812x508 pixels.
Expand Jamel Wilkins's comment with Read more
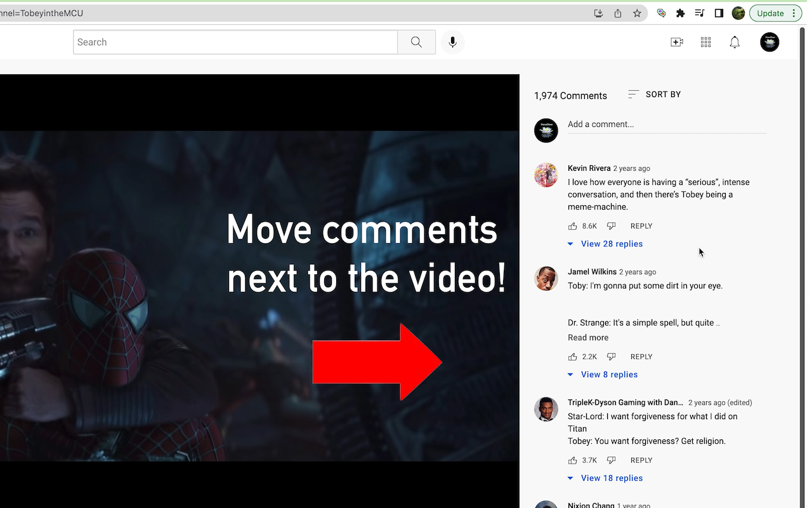(588, 338)
